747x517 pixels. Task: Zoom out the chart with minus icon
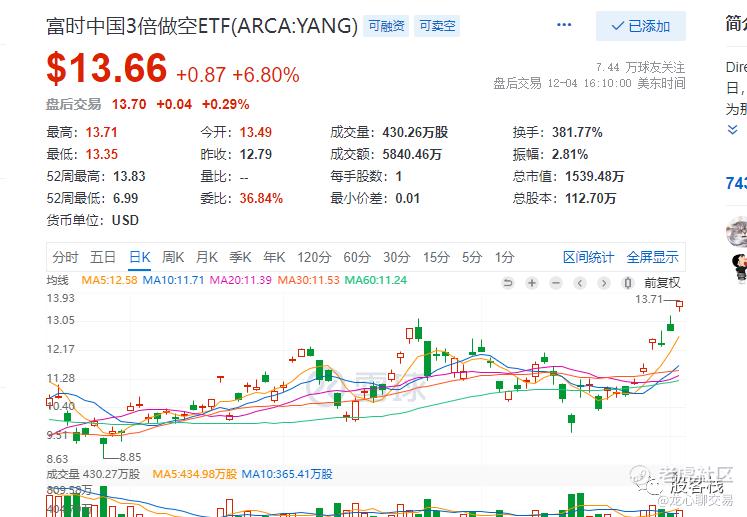tap(555, 283)
